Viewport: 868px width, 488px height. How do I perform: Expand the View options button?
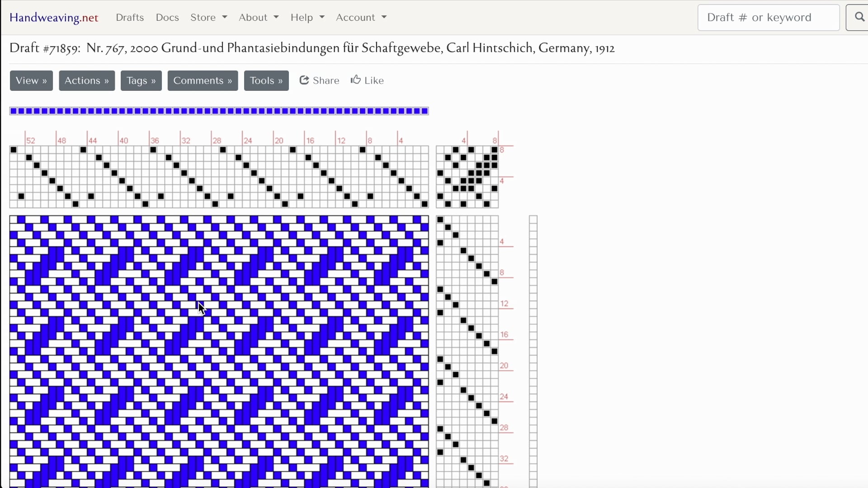pos(31,80)
